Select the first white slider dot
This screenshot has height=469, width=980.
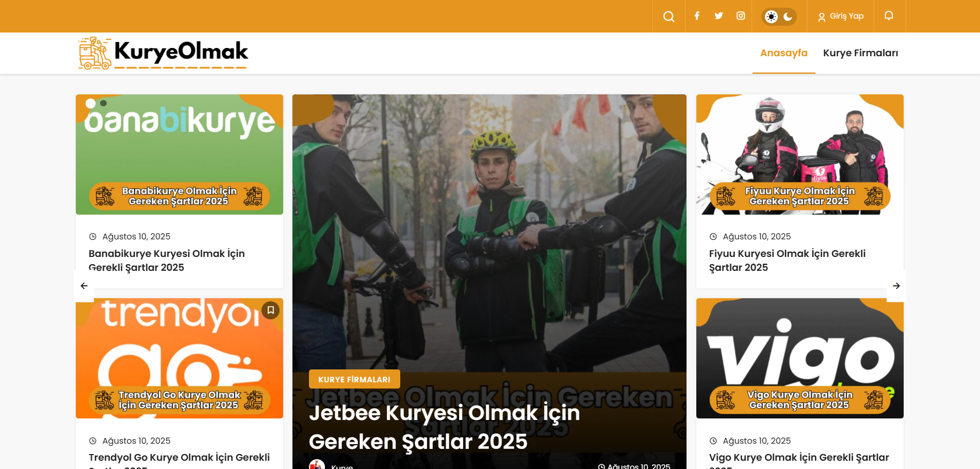pyautogui.click(x=91, y=103)
